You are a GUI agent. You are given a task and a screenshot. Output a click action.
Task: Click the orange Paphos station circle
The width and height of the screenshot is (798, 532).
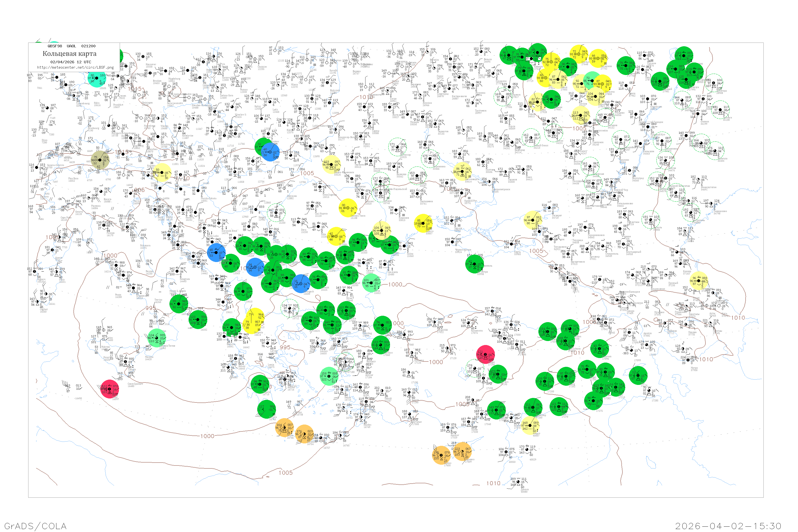pos(442,455)
